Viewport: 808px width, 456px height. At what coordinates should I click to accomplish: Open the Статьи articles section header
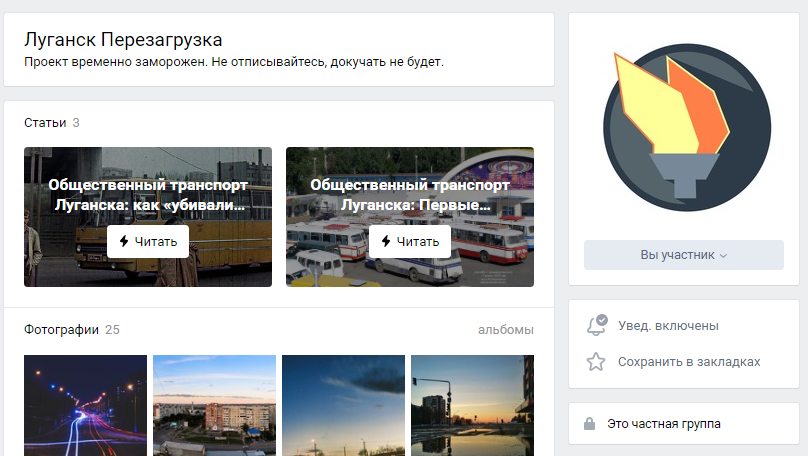point(45,123)
